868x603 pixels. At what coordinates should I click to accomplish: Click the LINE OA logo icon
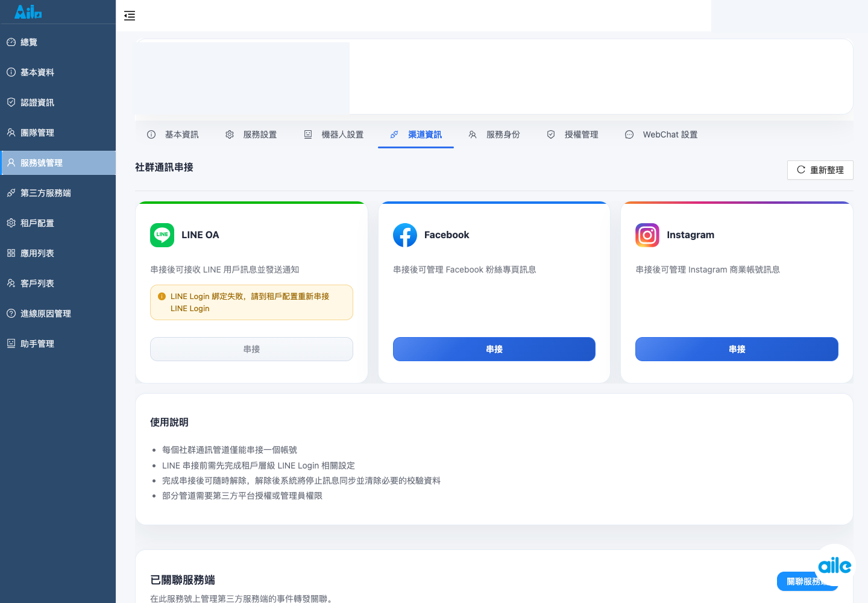point(162,235)
